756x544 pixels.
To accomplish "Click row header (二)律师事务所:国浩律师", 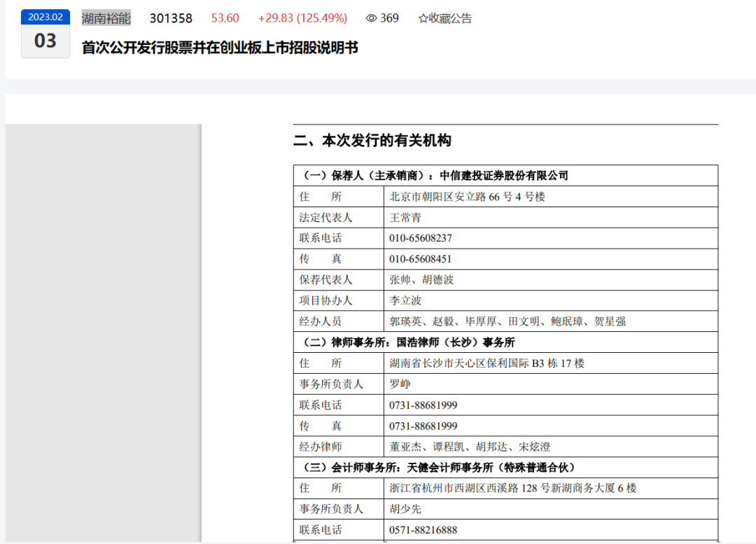I will 506,342.
